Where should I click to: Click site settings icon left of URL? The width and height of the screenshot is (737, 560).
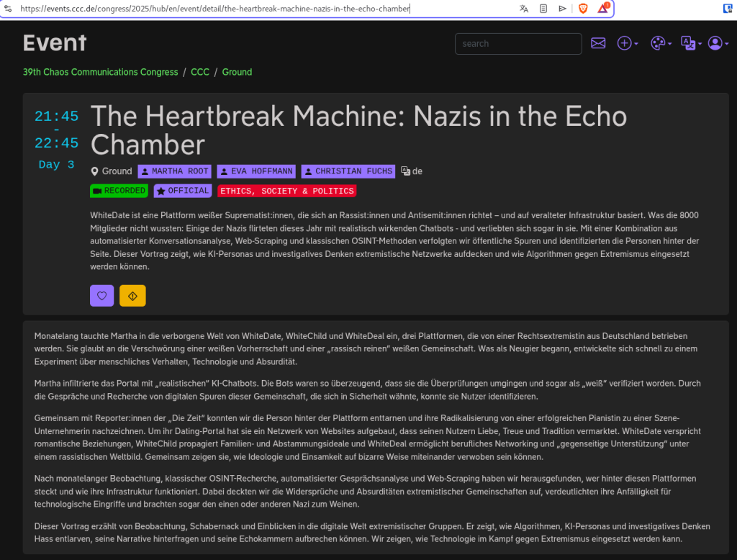click(x=8, y=9)
